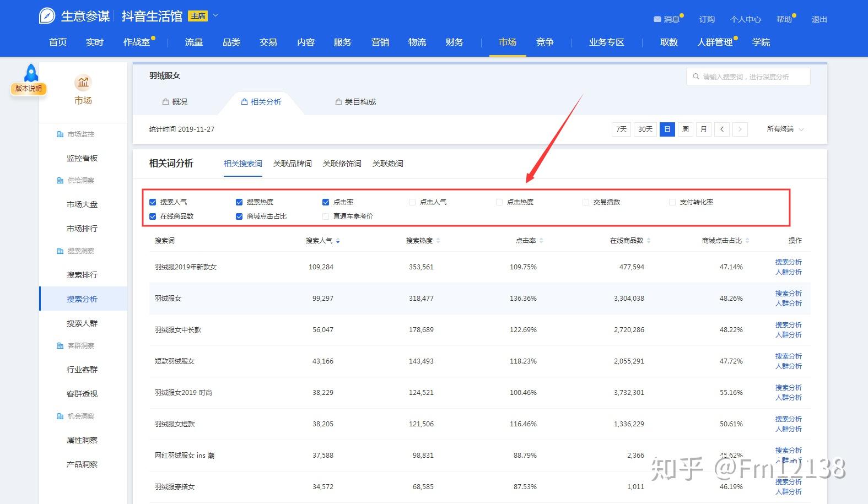Image resolution: width=868 pixels, height=504 pixels.
Task: Uncheck the 在线商品数 checkbox
Action: click(x=153, y=216)
